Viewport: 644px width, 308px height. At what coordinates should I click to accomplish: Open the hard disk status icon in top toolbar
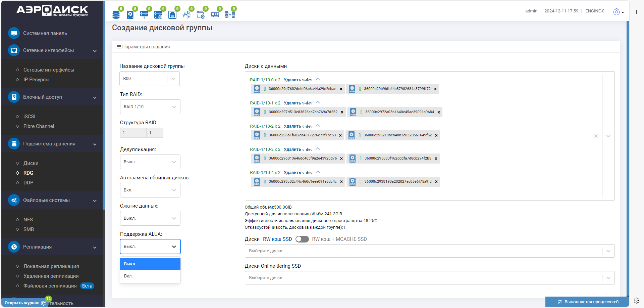130,14
